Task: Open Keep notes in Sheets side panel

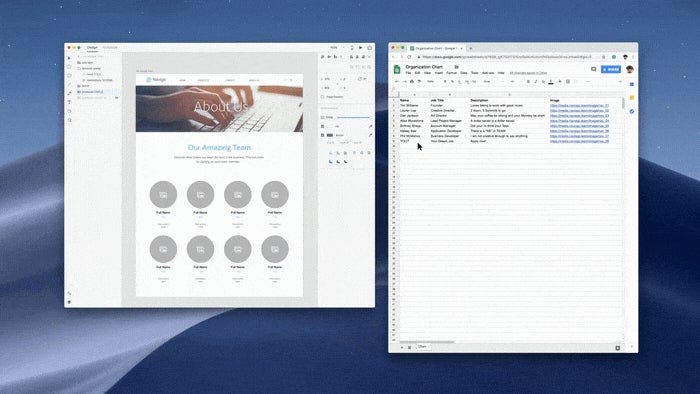Action: [632, 98]
